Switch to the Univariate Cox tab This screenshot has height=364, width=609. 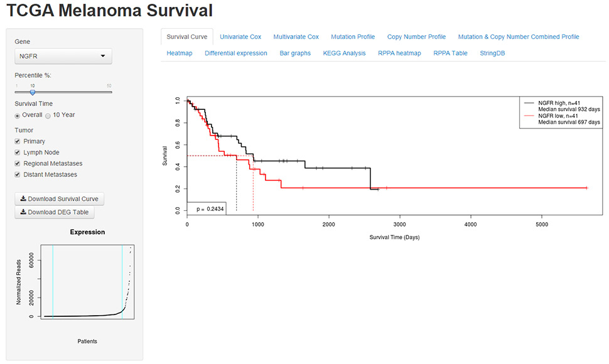coord(240,37)
